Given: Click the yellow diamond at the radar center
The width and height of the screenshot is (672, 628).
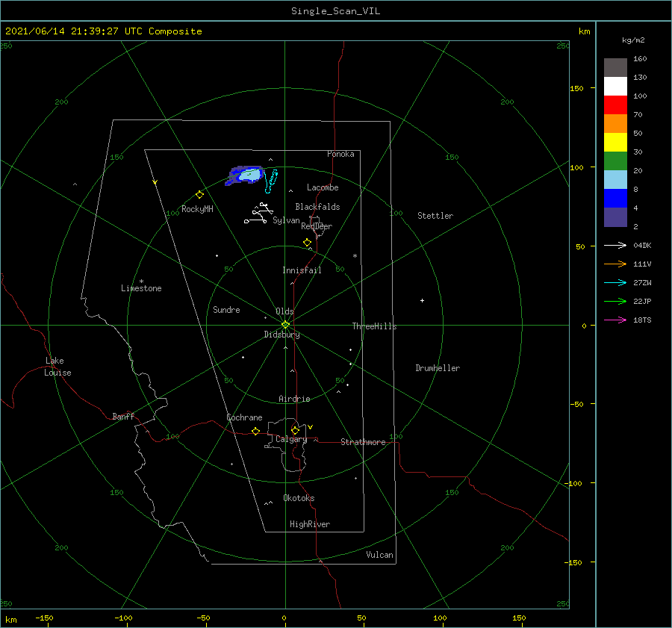Looking at the screenshot, I should pyautogui.click(x=285, y=325).
